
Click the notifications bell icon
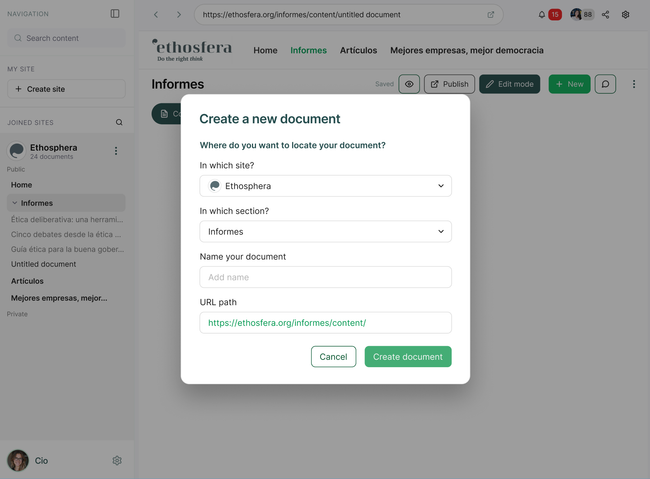pyautogui.click(x=542, y=15)
